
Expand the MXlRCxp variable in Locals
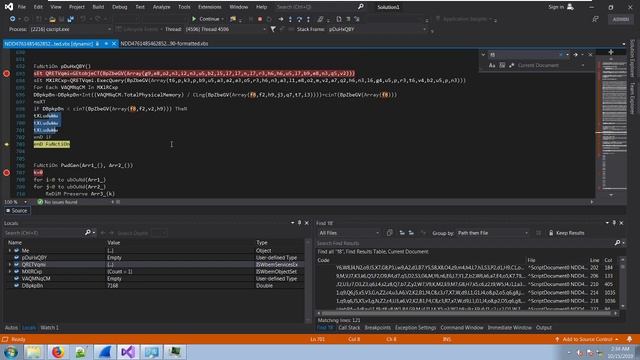coord(10,271)
